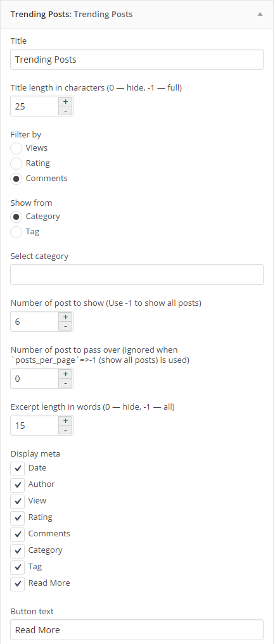Viewport: 275px width, 644px height.
Task: Uncheck the Date meta checkbox
Action: (x=18, y=469)
